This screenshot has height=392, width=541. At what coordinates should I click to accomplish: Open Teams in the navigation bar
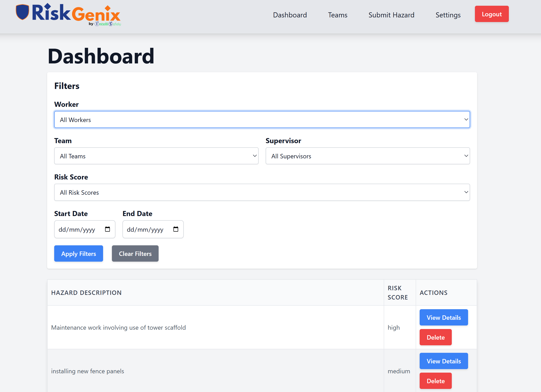tap(337, 15)
